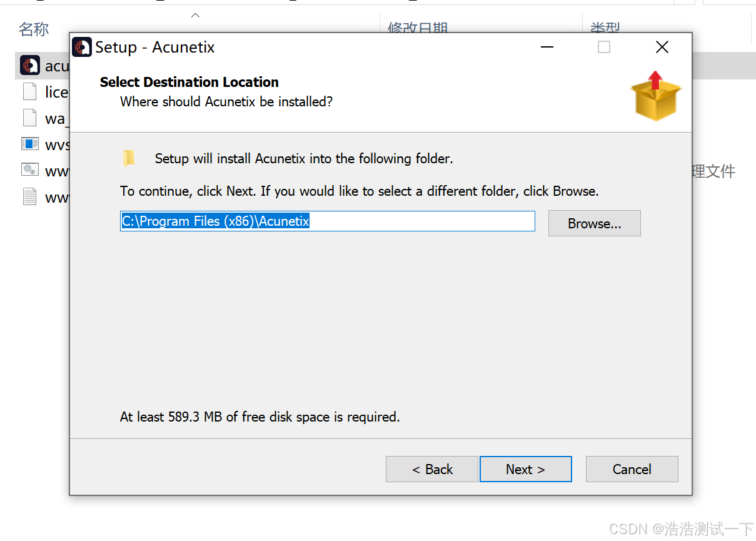Go to the next setup step
Screen dimensions: 756x541
[x=526, y=469]
